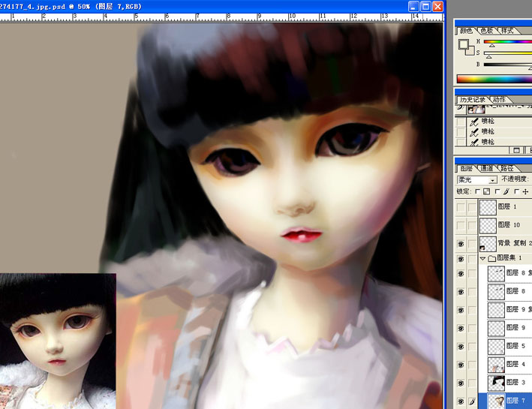Collapse the 图层集 1 layer group arrow
Image resolution: width=532 pixels, height=409 pixels.
point(482,258)
